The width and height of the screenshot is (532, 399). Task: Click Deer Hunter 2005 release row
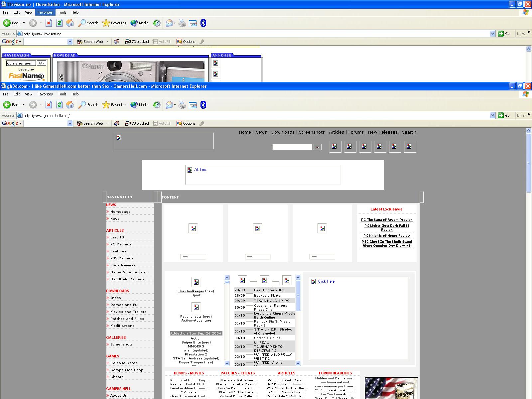click(x=265, y=290)
